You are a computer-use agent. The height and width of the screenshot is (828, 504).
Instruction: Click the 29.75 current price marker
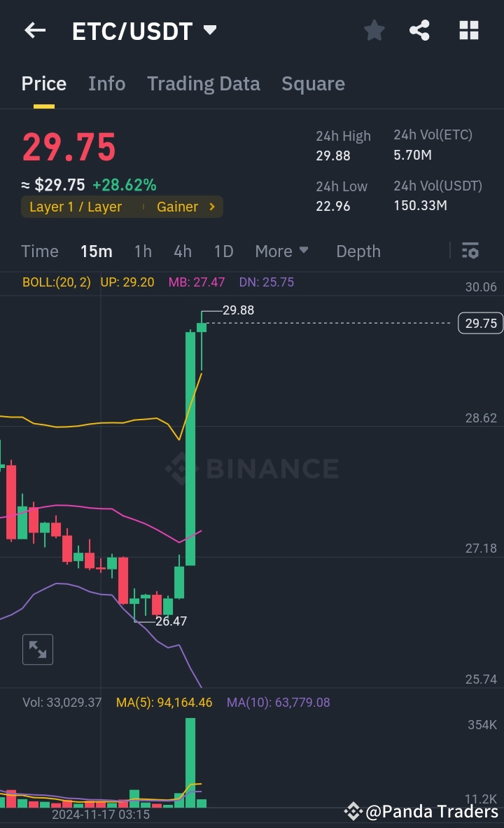[x=479, y=323]
